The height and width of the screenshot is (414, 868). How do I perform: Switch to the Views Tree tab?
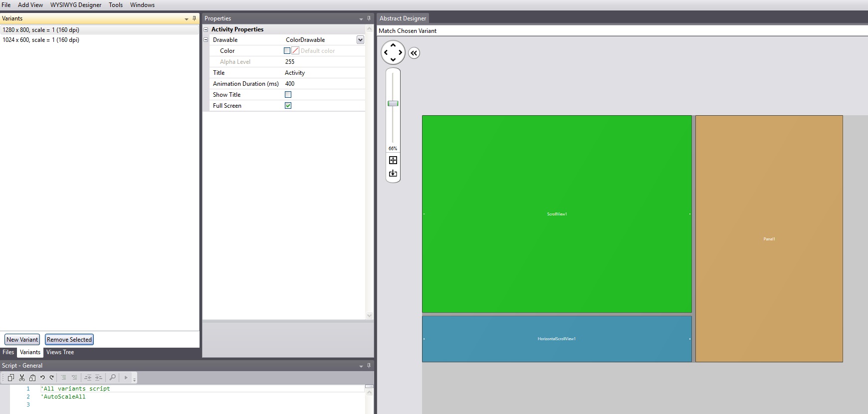[60, 352]
